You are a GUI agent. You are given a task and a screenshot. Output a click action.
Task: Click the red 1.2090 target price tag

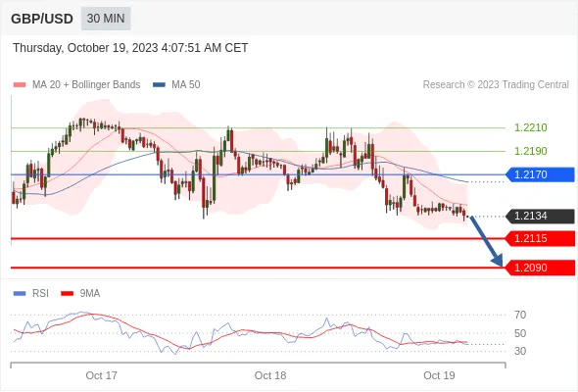[541, 268]
